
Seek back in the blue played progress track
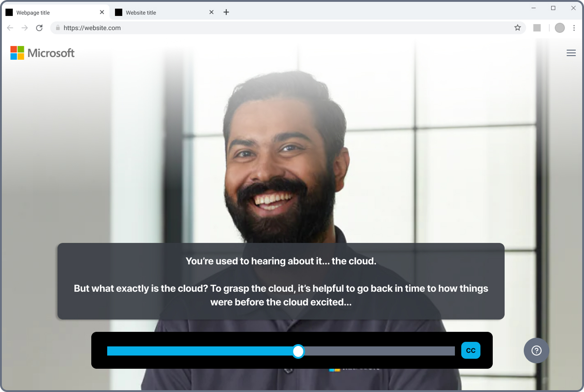pos(199,351)
